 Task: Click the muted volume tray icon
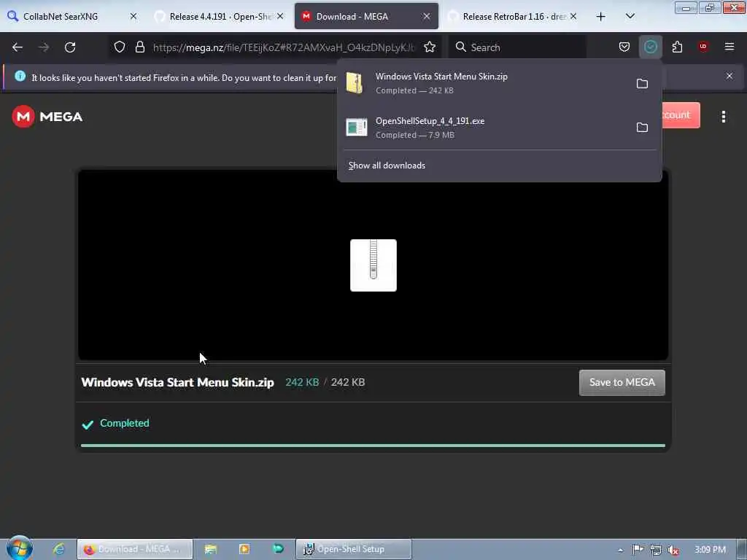click(673, 550)
